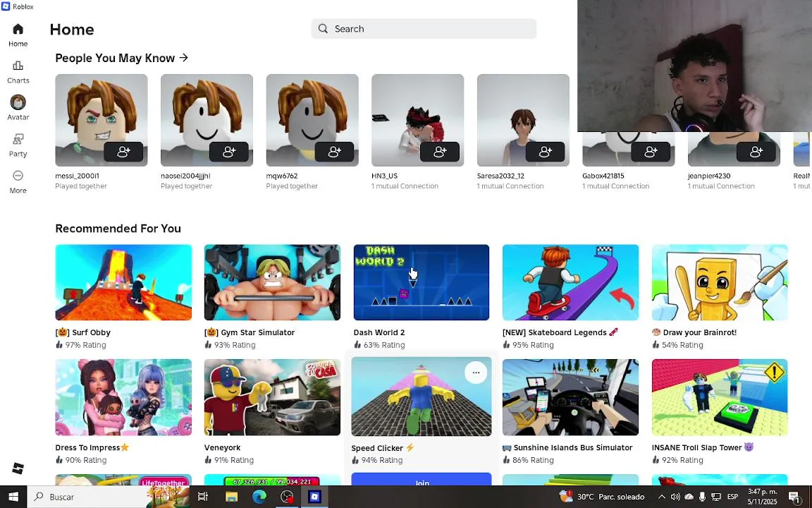Click in the Roblox Search field
The width and height of the screenshot is (812, 508).
point(424,28)
